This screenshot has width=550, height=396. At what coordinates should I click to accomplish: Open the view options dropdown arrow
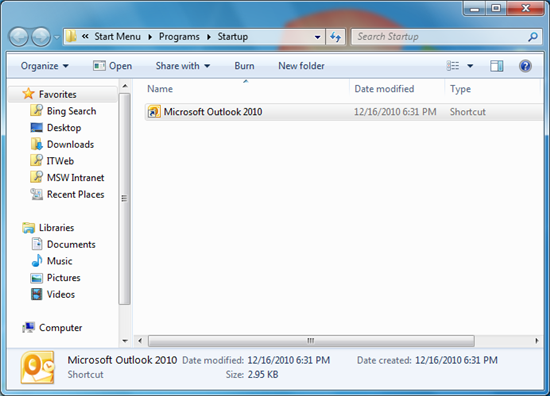point(470,66)
